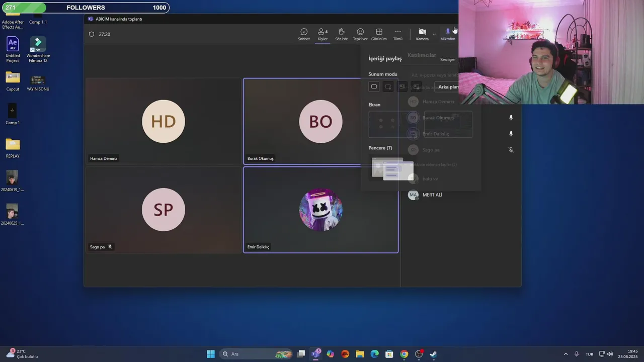Expand the system tray hidden icons chevron
The image size is (644, 362).
click(x=566, y=354)
